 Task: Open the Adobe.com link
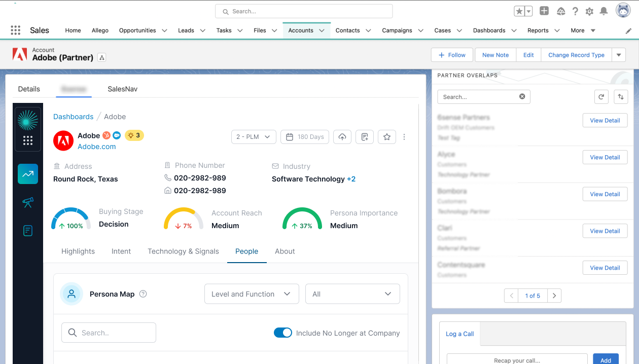(x=96, y=147)
